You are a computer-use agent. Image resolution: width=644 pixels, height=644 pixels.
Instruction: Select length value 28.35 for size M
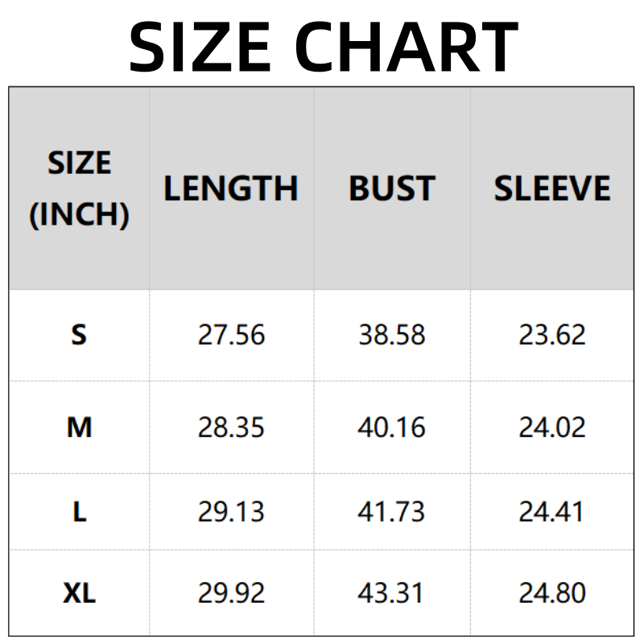[x=231, y=427]
